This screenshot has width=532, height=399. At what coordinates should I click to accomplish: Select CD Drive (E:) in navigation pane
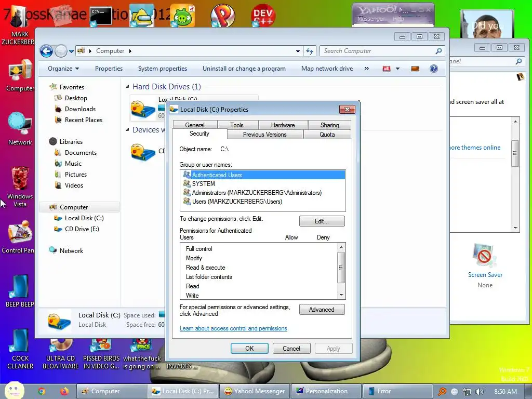pos(82,229)
